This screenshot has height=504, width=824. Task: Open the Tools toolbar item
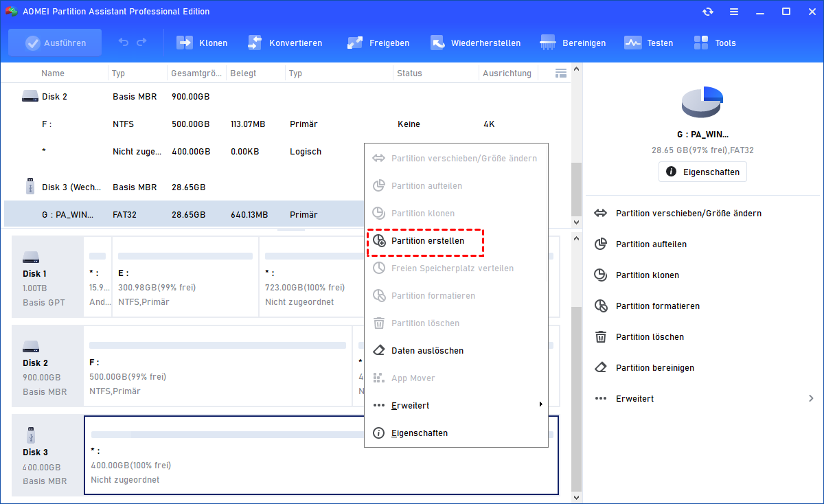715,43
